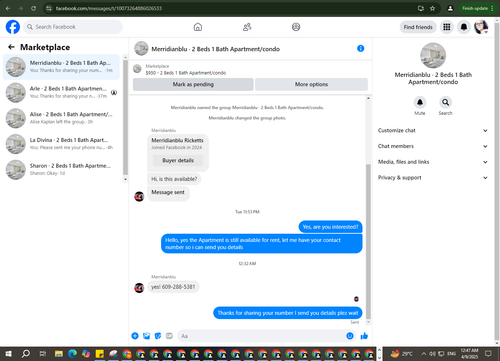Open the group photo in right panel
This screenshot has width=500, height=361.
(433, 55)
